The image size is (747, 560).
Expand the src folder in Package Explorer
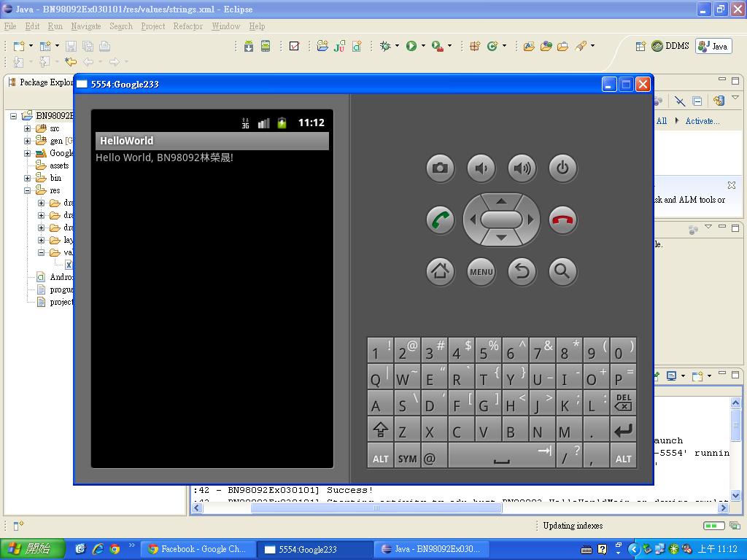click(28, 128)
